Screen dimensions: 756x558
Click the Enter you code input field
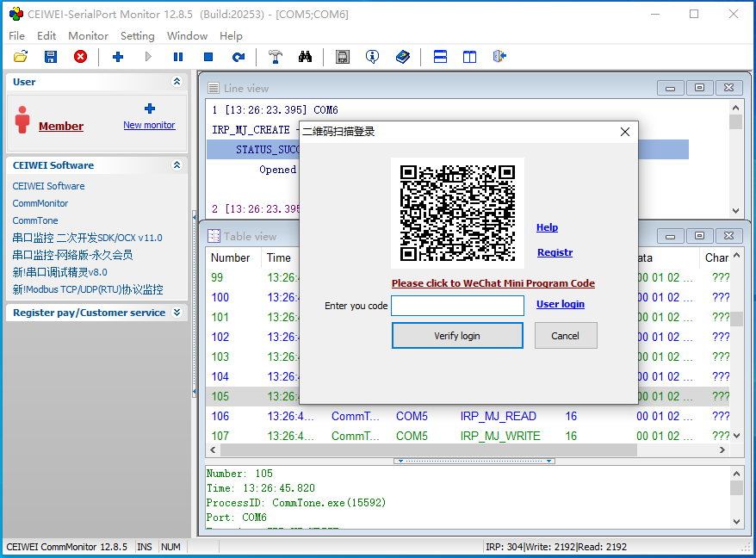457,306
